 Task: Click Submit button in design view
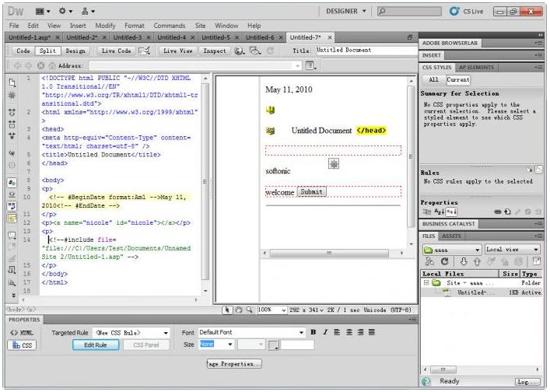tap(311, 191)
